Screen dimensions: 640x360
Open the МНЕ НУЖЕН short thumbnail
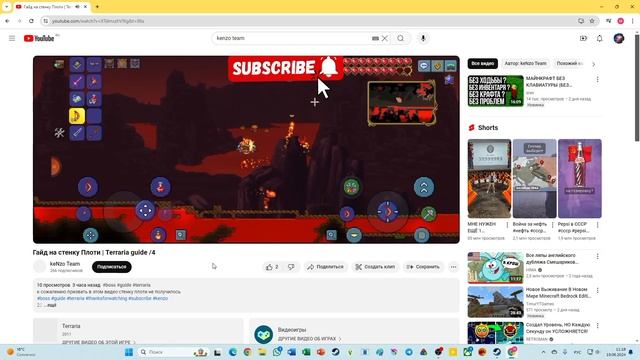[x=489, y=178]
